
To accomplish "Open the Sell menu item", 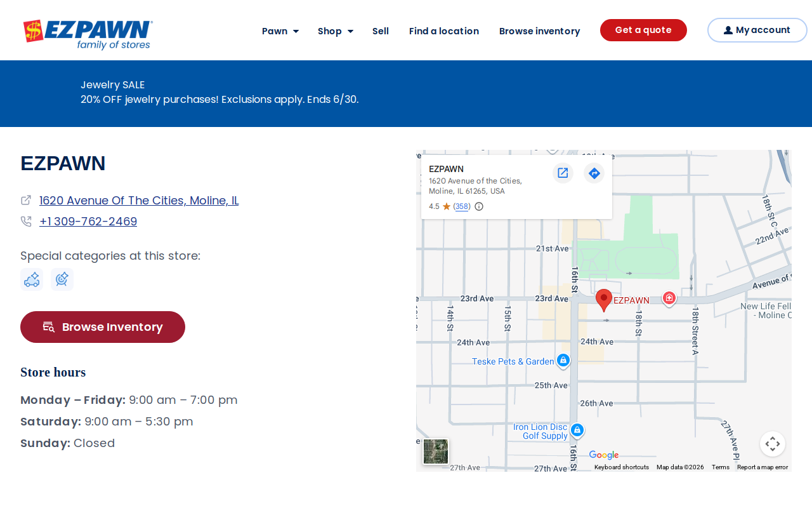I will pos(381,31).
